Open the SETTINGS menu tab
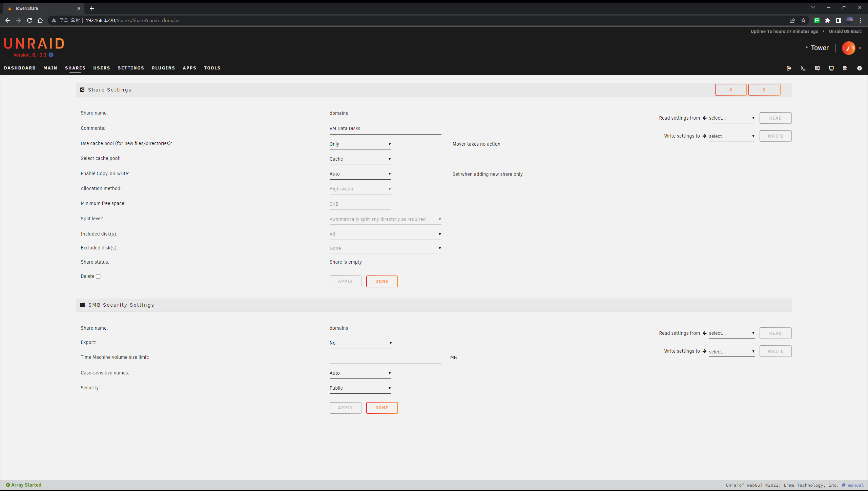868x491 pixels. [x=131, y=68]
